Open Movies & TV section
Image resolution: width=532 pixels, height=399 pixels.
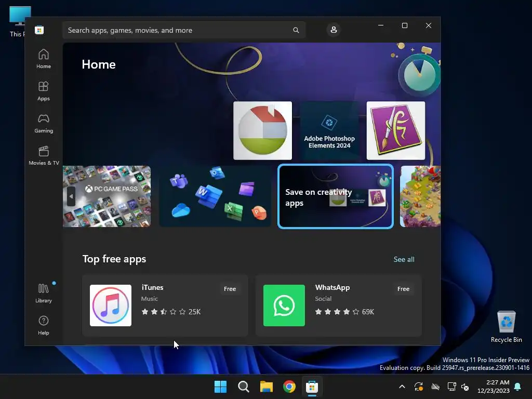coord(44,156)
